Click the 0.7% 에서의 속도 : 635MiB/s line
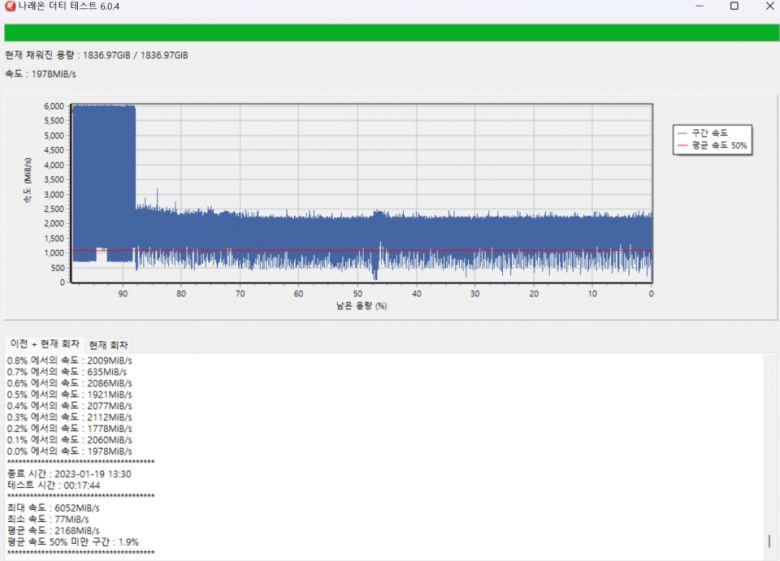 click(69, 372)
